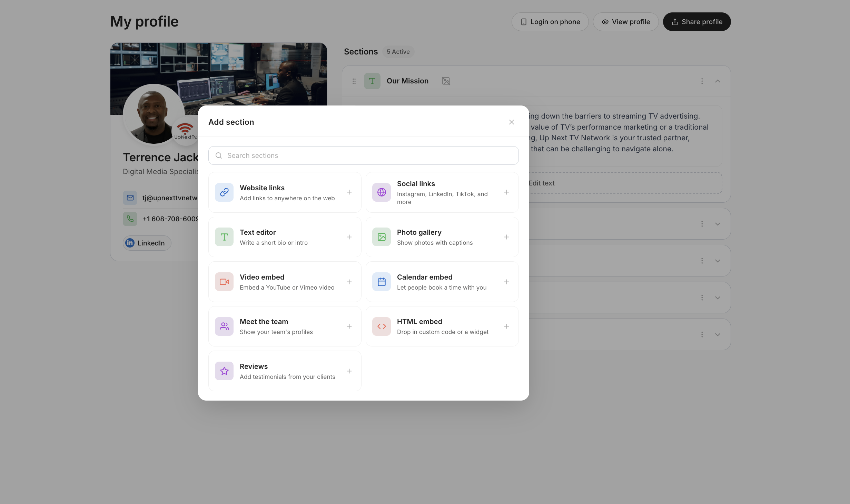Collapse the Our Mission section chevron

tap(718, 81)
